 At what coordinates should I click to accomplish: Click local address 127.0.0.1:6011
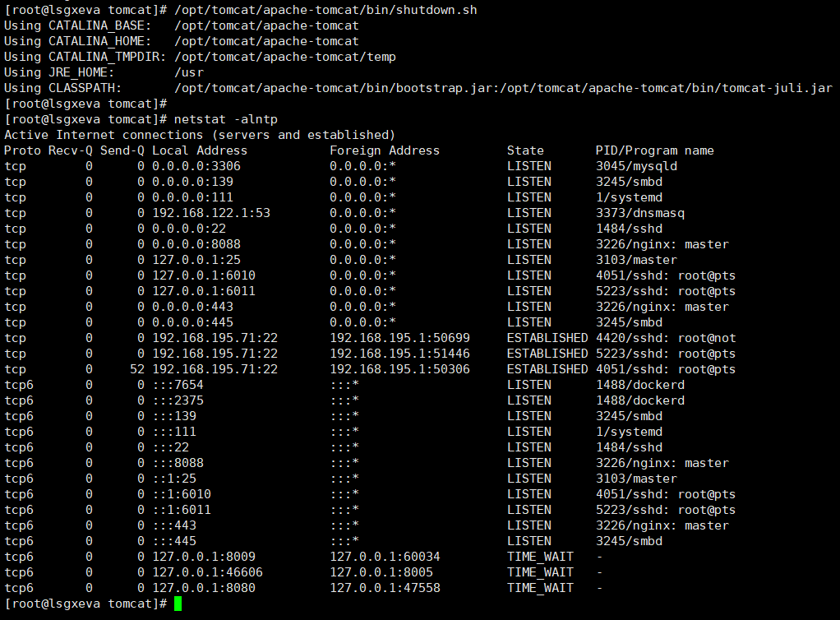point(204,290)
